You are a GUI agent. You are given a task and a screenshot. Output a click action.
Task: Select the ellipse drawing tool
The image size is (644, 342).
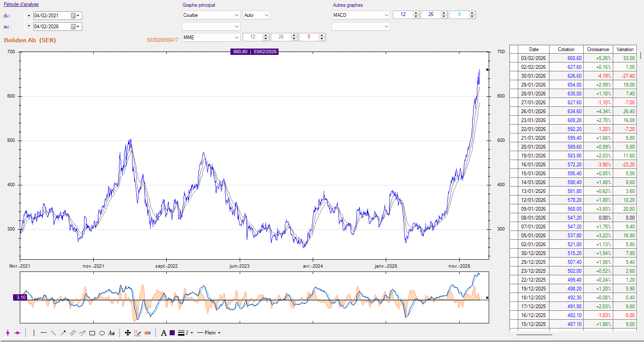coord(102,333)
